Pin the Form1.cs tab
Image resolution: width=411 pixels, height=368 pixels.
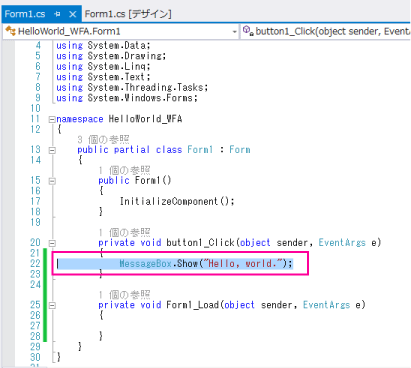pos(57,14)
